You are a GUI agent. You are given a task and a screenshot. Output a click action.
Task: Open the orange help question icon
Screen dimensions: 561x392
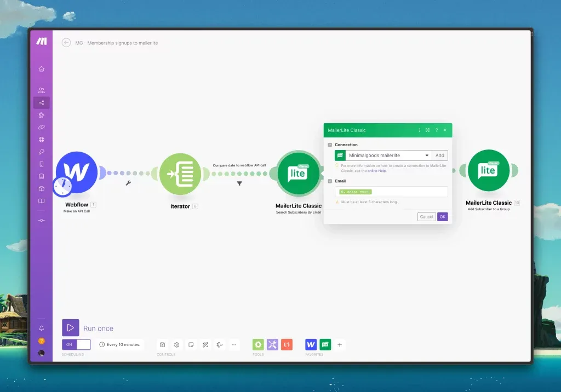click(x=42, y=341)
